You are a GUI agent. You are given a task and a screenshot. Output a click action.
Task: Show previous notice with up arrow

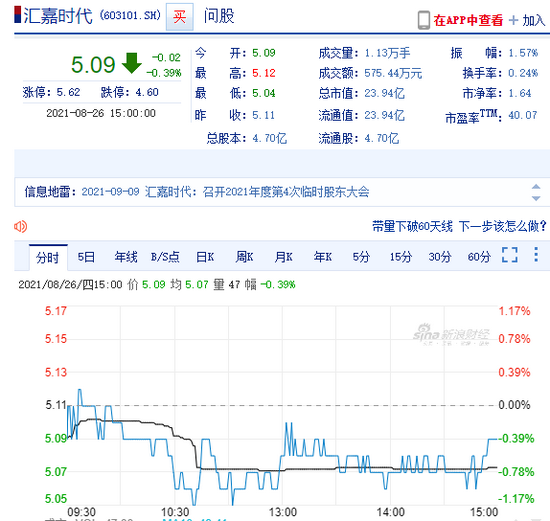point(536,186)
